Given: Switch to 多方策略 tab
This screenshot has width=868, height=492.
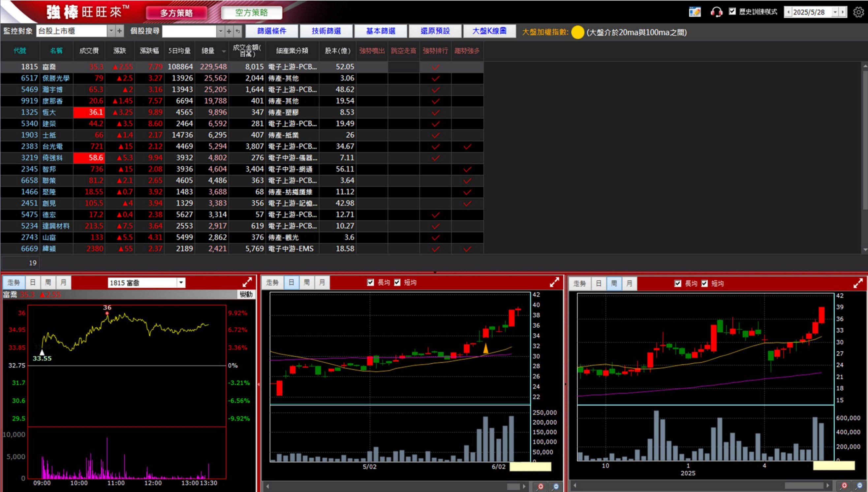Looking at the screenshot, I should 176,13.
